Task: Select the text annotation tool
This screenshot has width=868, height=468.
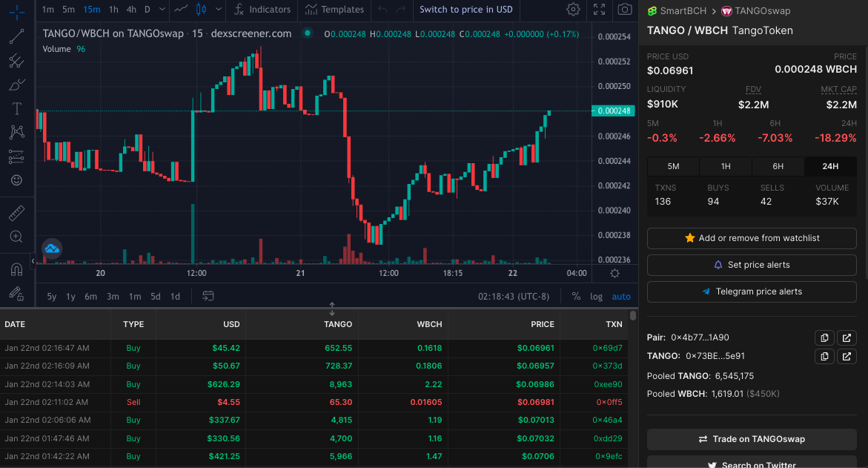Action: (16, 108)
